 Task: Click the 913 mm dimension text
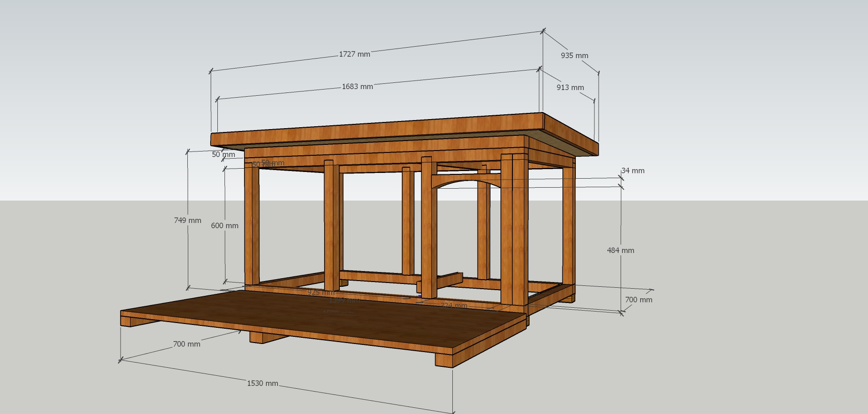(x=570, y=88)
